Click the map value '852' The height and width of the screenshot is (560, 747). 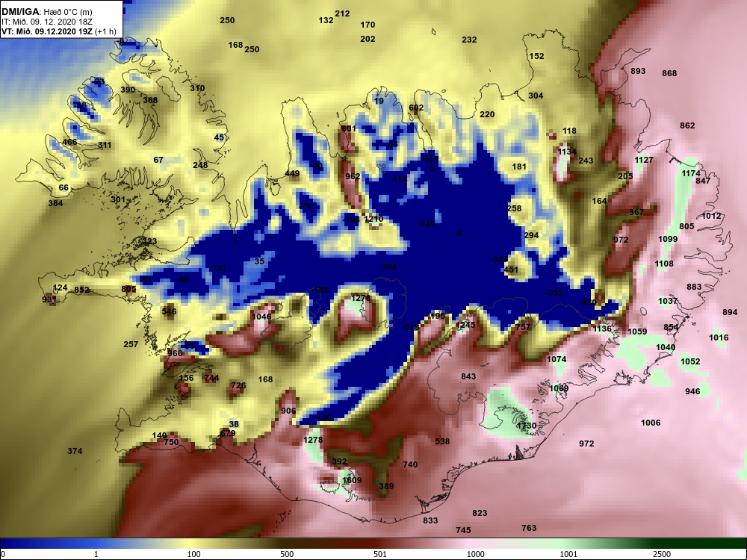coord(81,290)
